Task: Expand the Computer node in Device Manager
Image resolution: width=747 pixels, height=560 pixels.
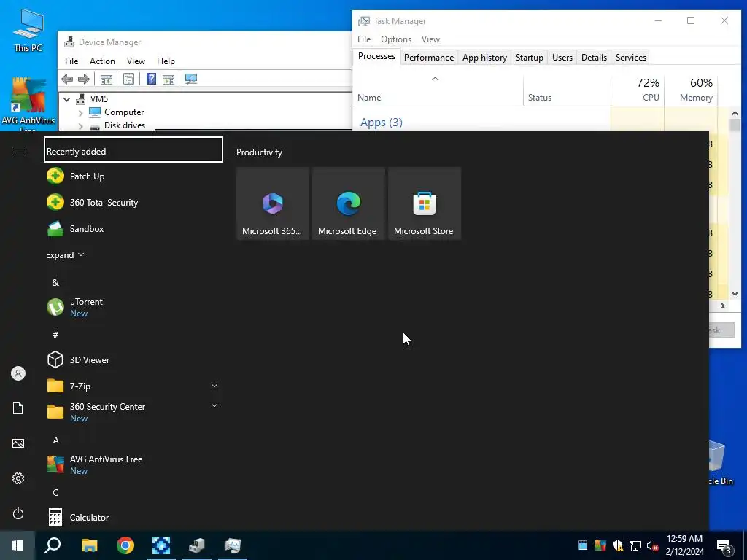Action: click(80, 113)
